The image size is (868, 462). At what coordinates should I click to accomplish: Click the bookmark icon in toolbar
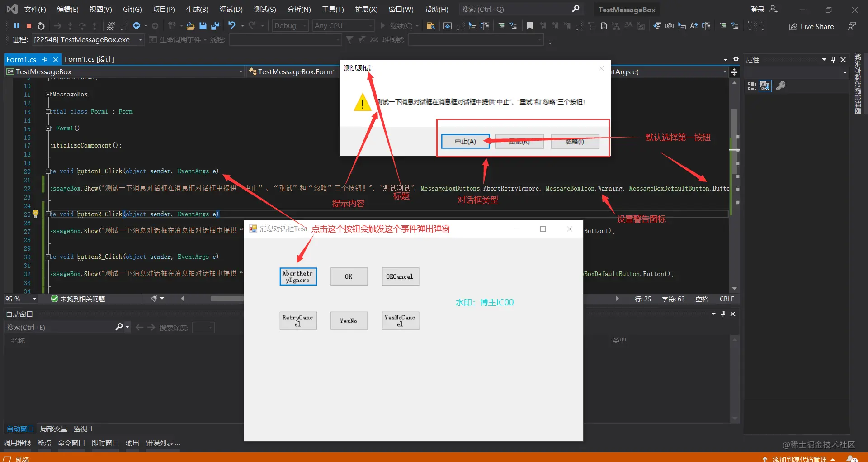[x=530, y=26]
